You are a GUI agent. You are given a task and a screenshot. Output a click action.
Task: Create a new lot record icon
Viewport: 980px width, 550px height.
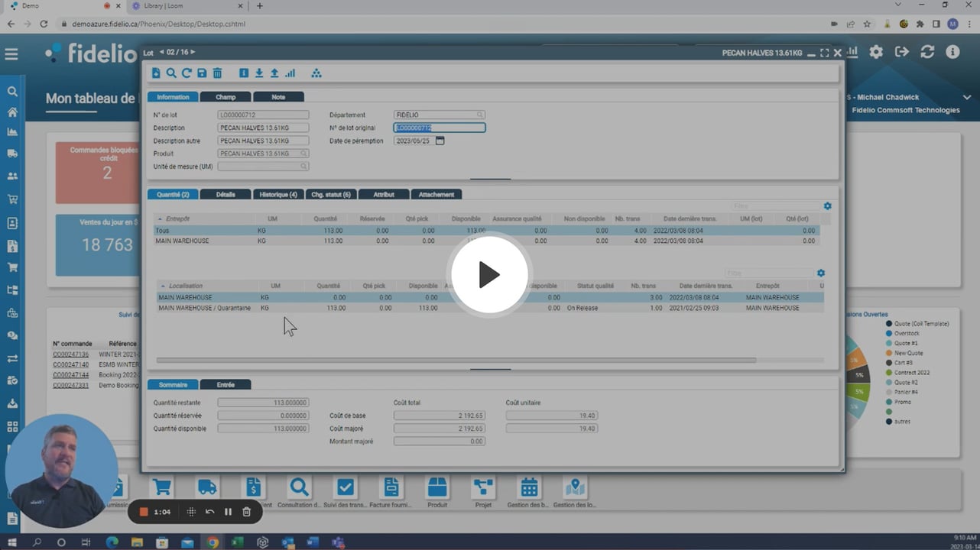pyautogui.click(x=156, y=73)
